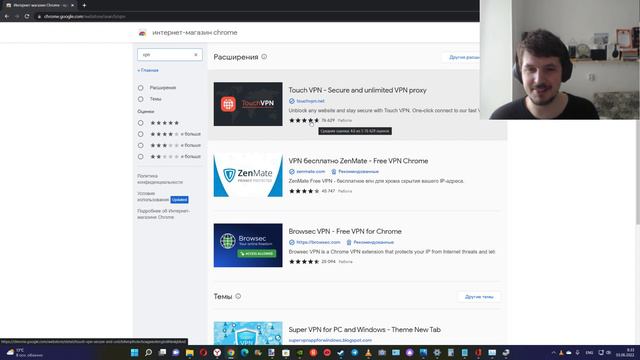Image resolution: width=640 pixels, height=360 pixels.
Task: Click info icon next to Темы heading
Action: tap(238, 296)
